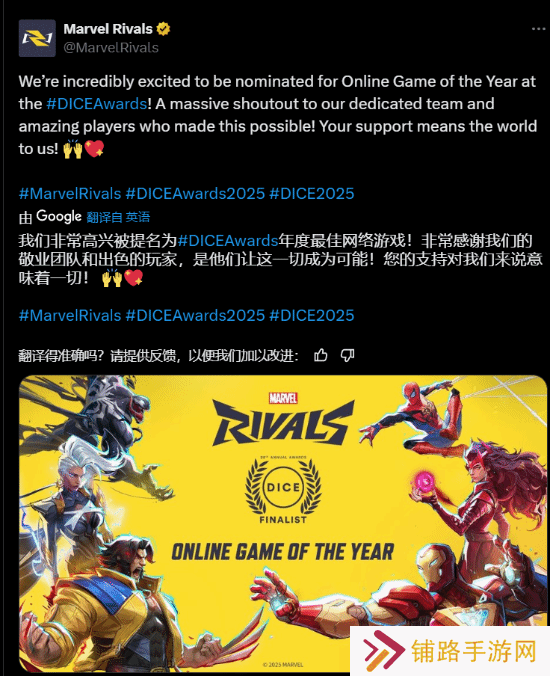Open the Marvel Rivals display name

point(108,29)
